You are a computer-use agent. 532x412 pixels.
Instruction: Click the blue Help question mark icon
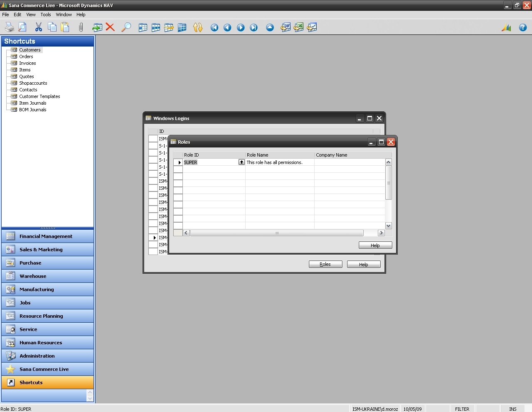pos(523,27)
